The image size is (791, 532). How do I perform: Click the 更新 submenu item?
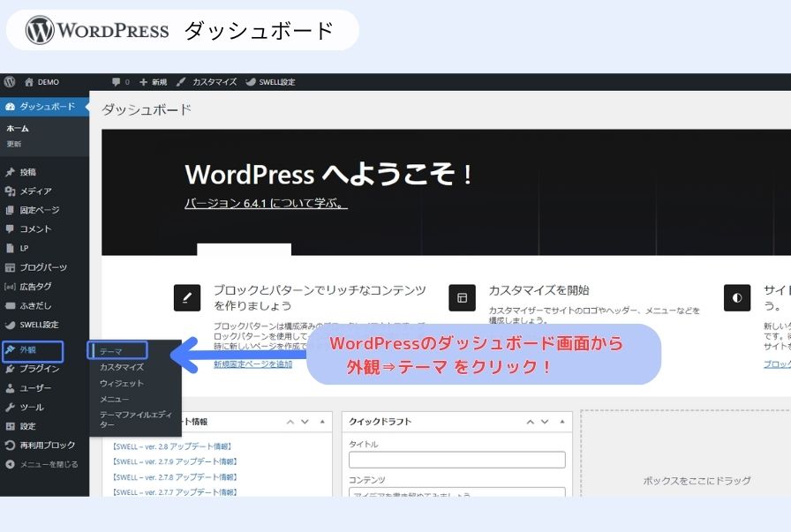[x=14, y=144]
